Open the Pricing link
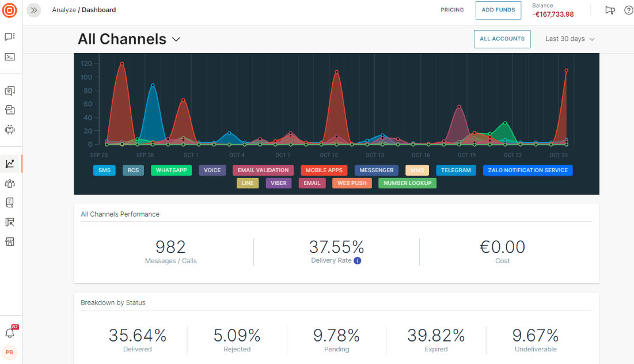Image resolution: width=634 pixels, height=364 pixels. [x=452, y=10]
